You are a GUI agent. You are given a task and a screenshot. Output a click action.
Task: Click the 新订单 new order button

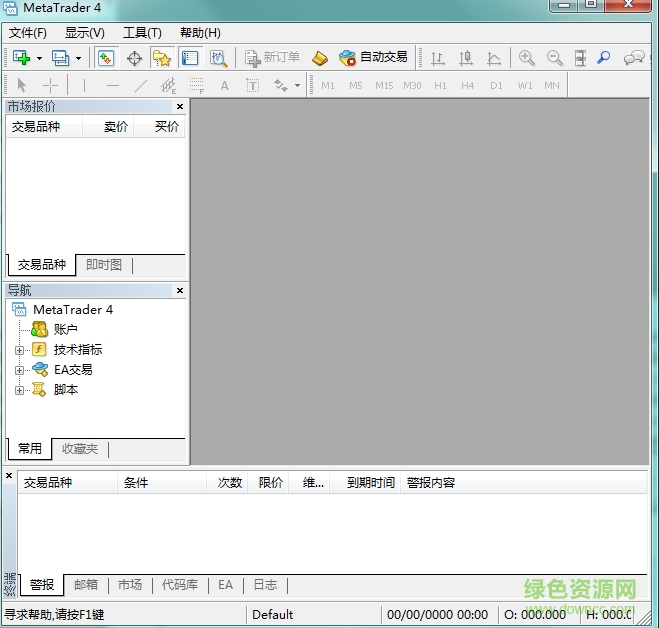pos(272,58)
